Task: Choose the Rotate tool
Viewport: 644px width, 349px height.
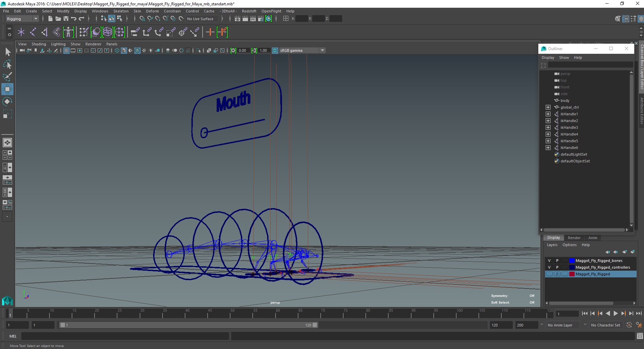Action: point(7,102)
